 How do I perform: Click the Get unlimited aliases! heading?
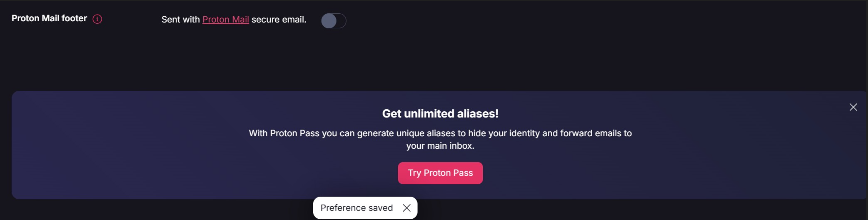440,114
